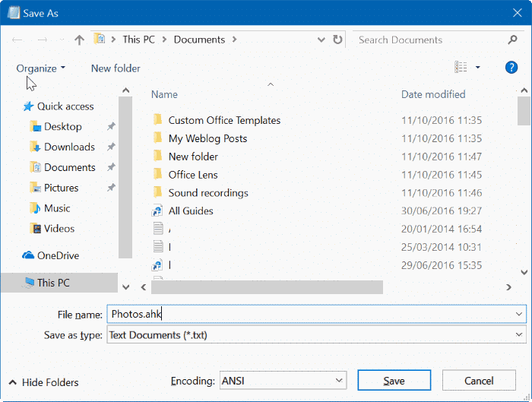Click the change view layout icon
Viewport: 532px width, 402px height.
(461, 67)
